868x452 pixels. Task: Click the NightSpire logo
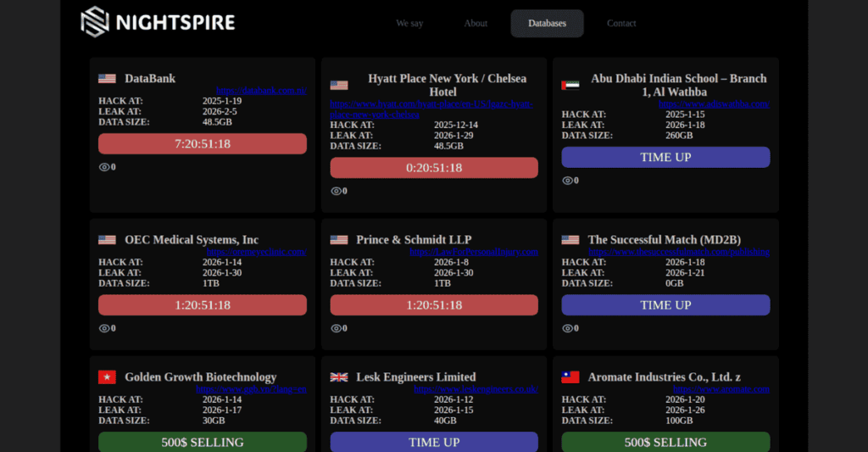[x=158, y=22]
